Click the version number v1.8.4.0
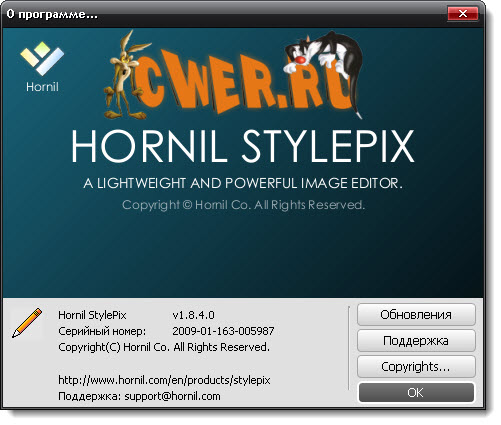 point(193,315)
